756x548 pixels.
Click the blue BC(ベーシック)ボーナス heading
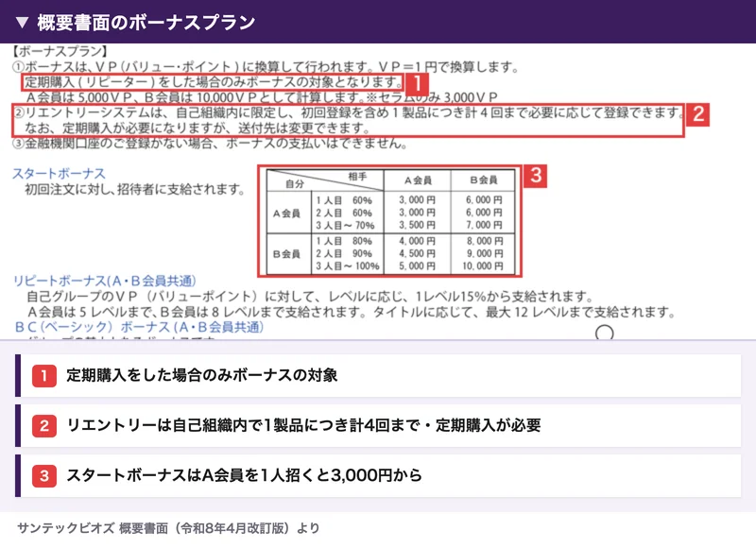tap(139, 327)
